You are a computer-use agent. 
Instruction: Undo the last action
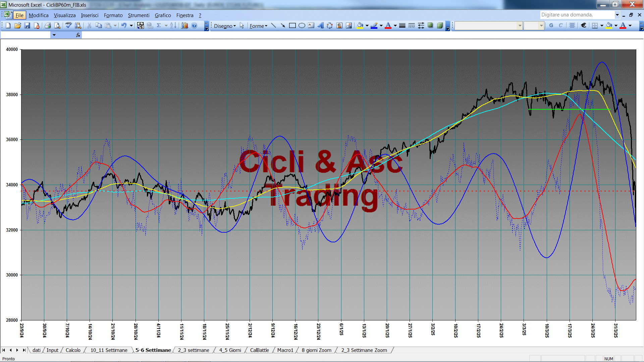pyautogui.click(x=124, y=25)
